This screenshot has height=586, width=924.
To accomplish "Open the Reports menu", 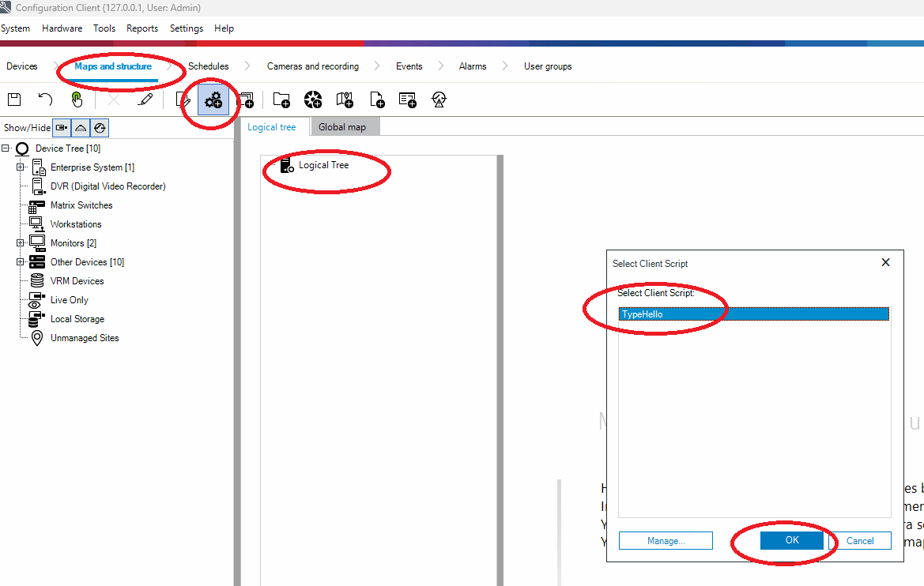I will point(142,28).
